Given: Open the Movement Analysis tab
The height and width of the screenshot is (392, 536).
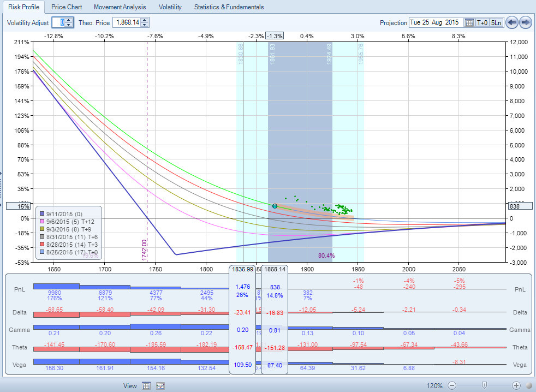Looking at the screenshot, I should (120, 7).
